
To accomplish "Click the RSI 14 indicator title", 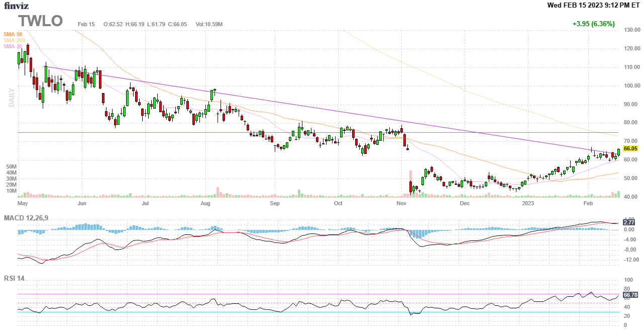I will click(x=15, y=278).
